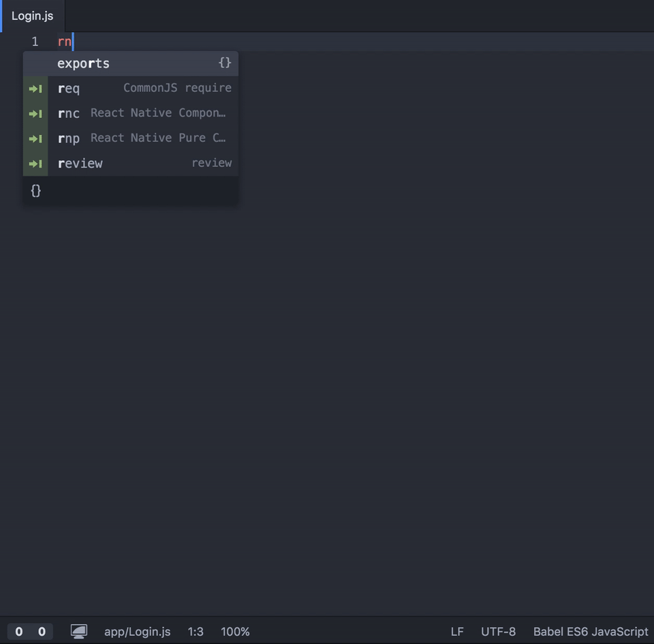Click the snippet icon beside rnp

coord(35,138)
